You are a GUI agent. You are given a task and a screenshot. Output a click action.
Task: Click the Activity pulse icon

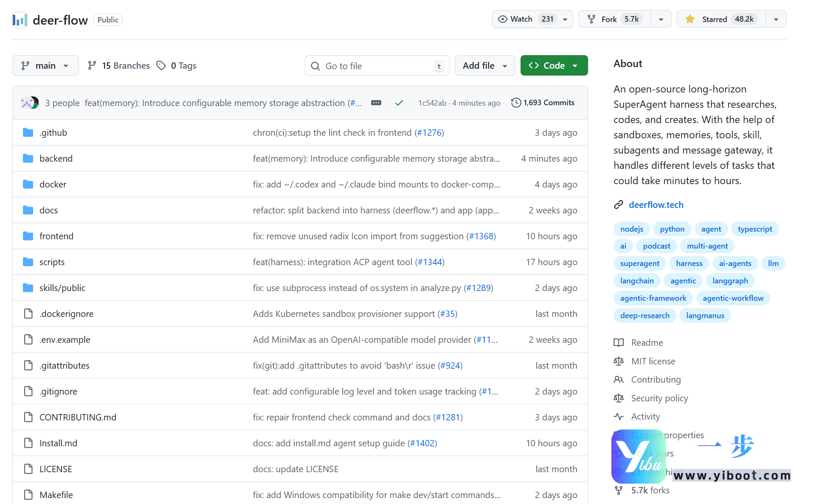pyautogui.click(x=619, y=417)
